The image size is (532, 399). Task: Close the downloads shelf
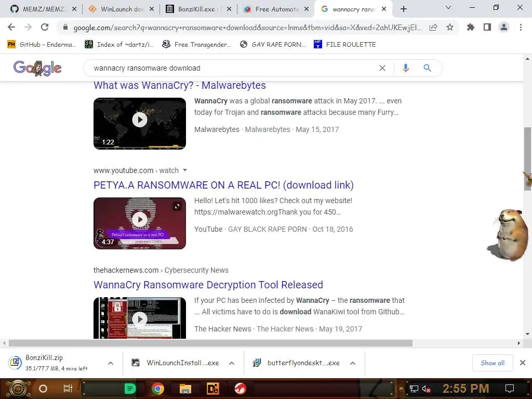[523, 363]
